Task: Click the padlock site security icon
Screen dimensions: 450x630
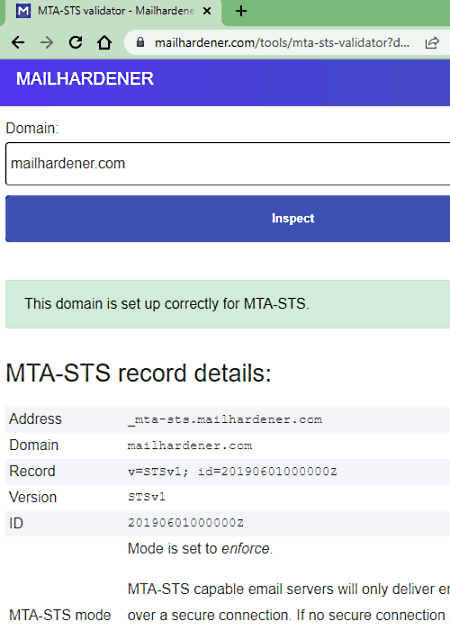Action: [x=140, y=42]
